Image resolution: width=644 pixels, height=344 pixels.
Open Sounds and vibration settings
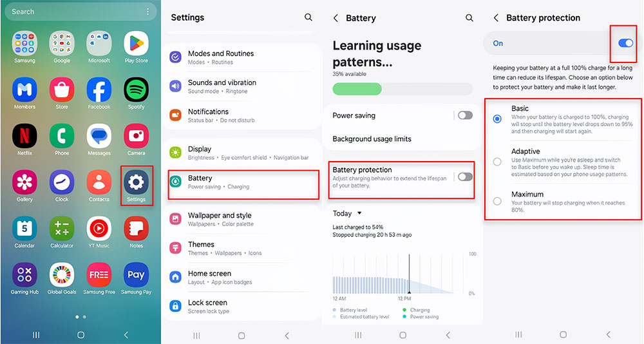click(x=243, y=86)
